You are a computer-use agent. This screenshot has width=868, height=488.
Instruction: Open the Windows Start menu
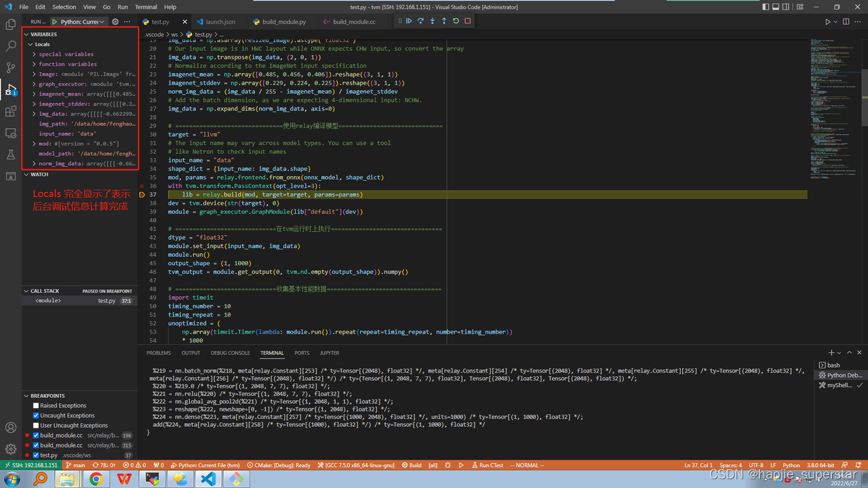tap(12, 479)
